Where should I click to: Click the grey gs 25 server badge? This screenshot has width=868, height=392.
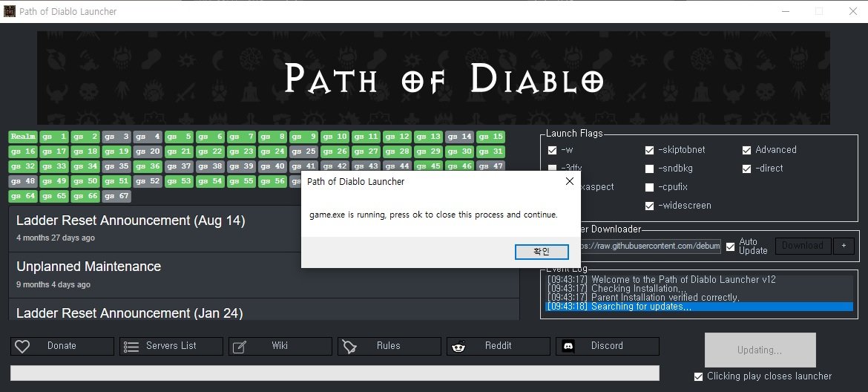pos(303,151)
